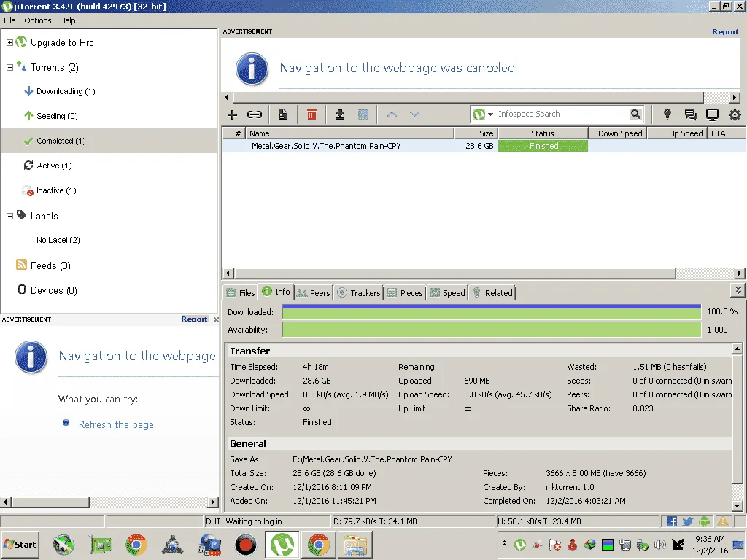
Task: Click Report link in sidebar advertisement
Action: coord(194,319)
